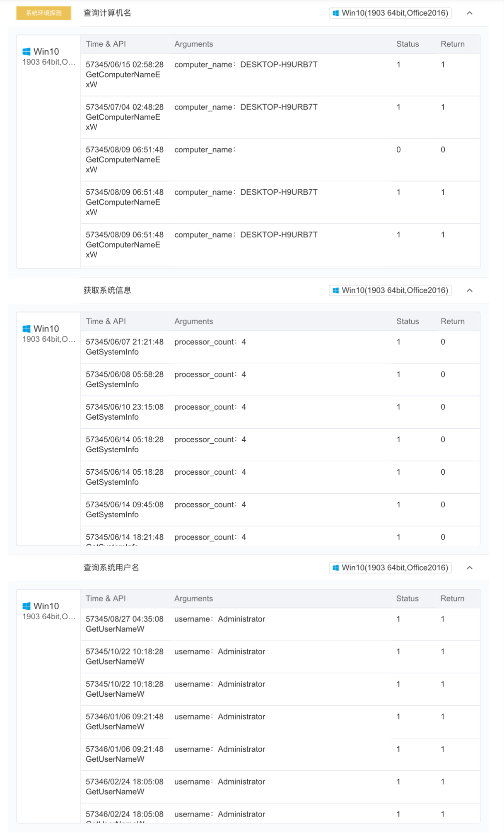Click Windows logo in 查询系统用户名 side tab
The width and height of the screenshot is (504, 833).
27,606
